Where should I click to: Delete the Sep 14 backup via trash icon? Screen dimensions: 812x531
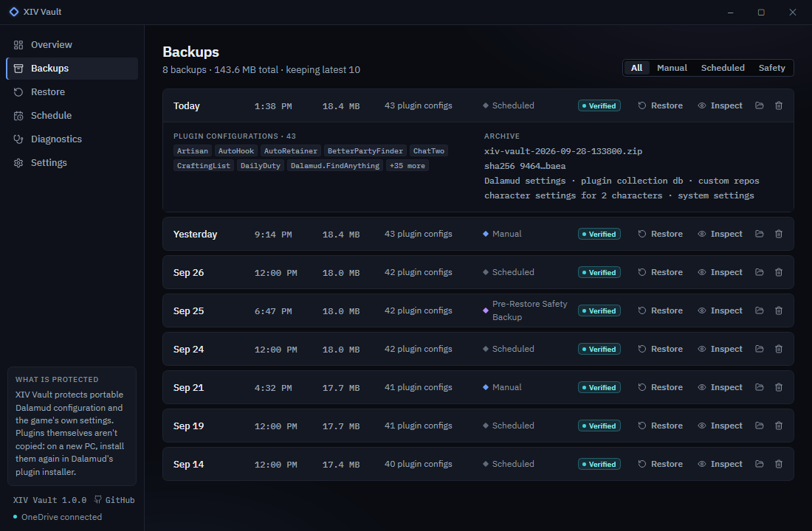pos(778,464)
